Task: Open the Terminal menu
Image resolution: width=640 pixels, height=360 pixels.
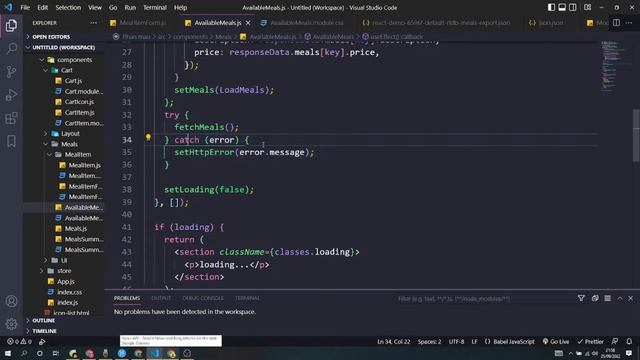Action: 155,7
